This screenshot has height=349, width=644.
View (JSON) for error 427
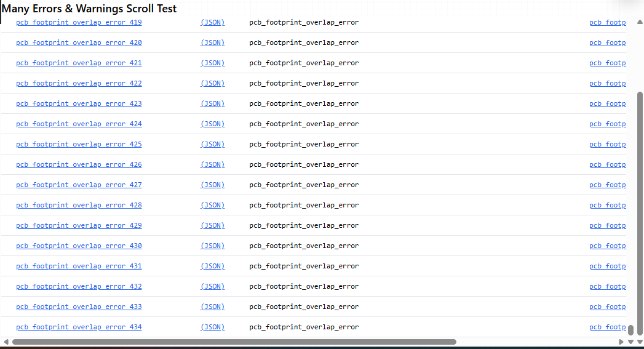tap(212, 185)
